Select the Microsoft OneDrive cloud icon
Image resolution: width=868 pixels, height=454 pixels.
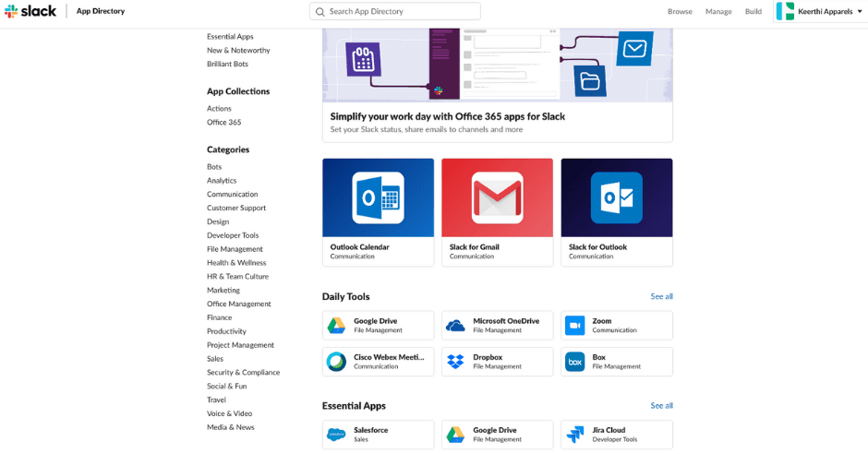(x=455, y=326)
